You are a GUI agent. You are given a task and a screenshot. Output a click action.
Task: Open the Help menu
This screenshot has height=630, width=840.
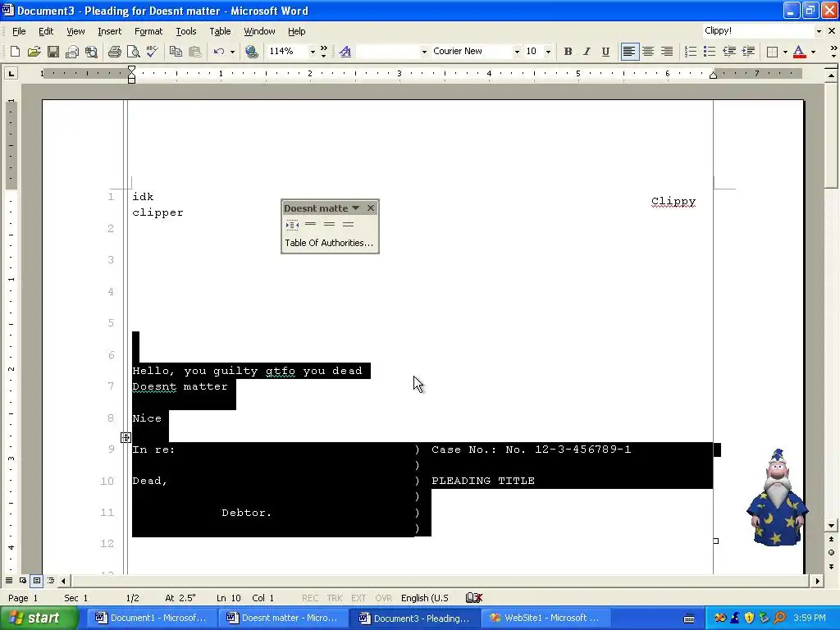coord(296,31)
